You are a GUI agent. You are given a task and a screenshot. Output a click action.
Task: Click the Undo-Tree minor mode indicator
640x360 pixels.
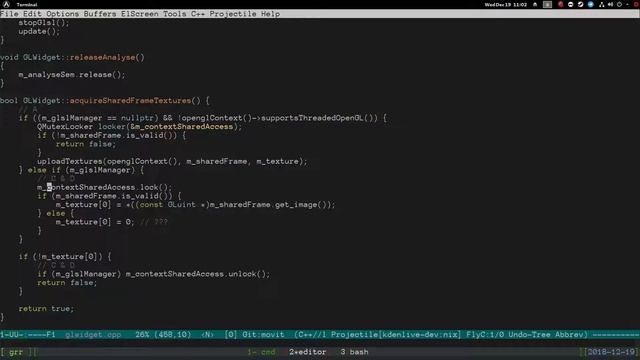(529, 335)
